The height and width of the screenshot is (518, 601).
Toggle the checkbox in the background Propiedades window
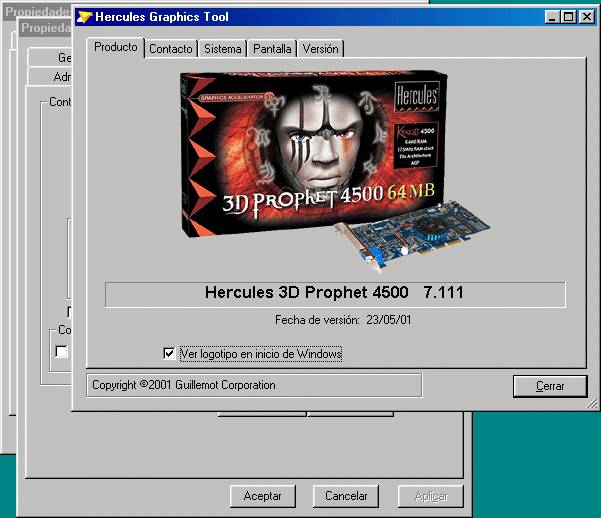point(62,352)
